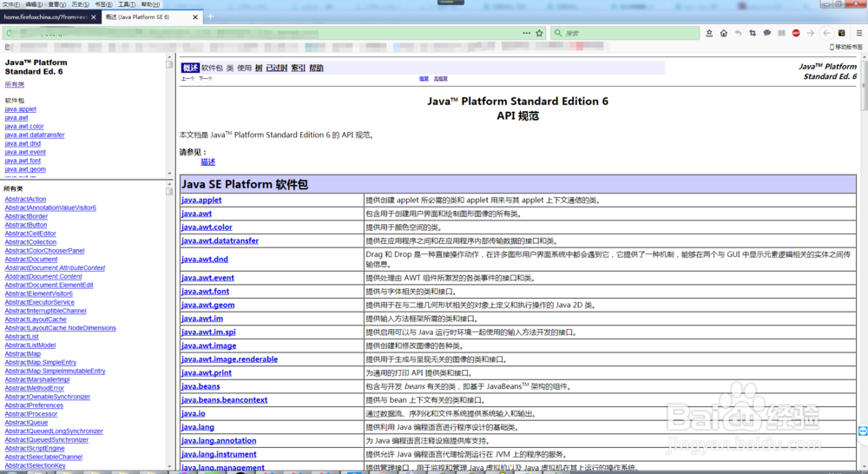Open java.lang.annotation package in table
The width and height of the screenshot is (868, 474).
(219, 440)
